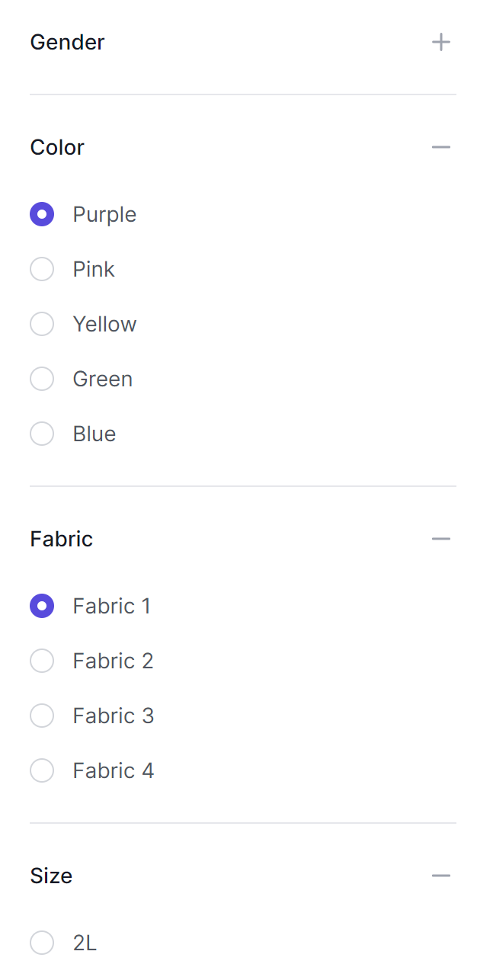Collapse the Color section with minus icon
This screenshot has width=493, height=980.
[440, 147]
